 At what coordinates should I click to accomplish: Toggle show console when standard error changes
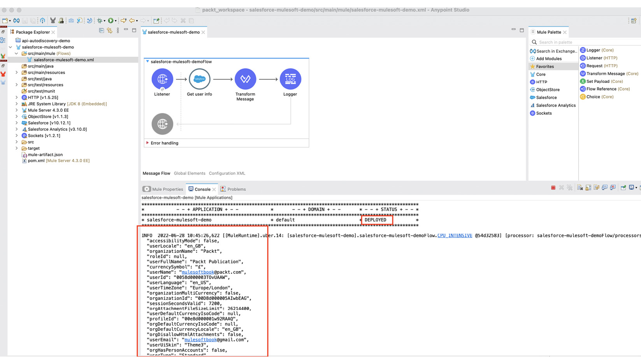pyautogui.click(x=613, y=188)
